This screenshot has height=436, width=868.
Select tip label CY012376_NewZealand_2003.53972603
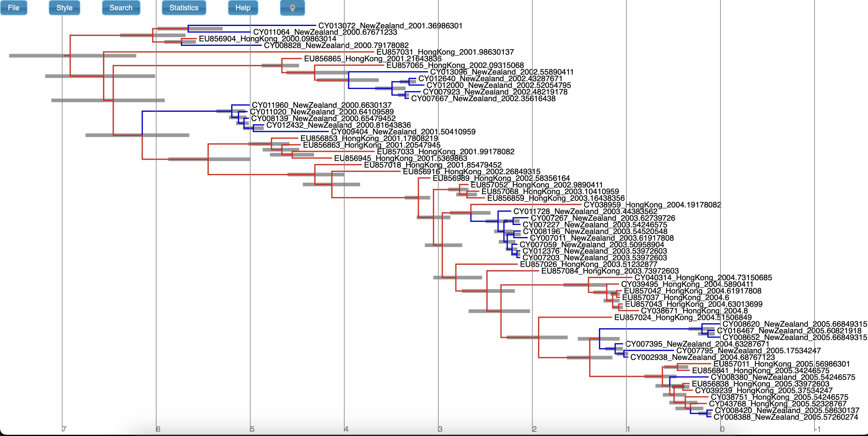(x=595, y=251)
